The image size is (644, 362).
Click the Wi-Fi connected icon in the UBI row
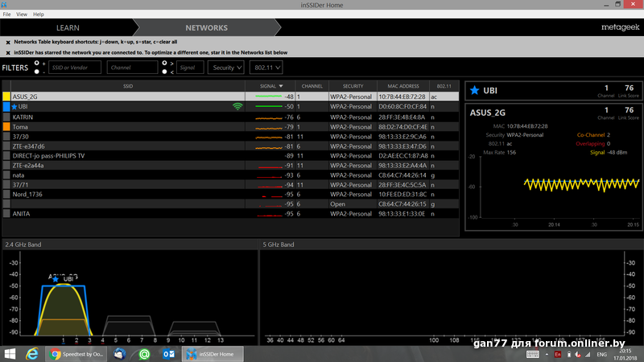click(237, 106)
